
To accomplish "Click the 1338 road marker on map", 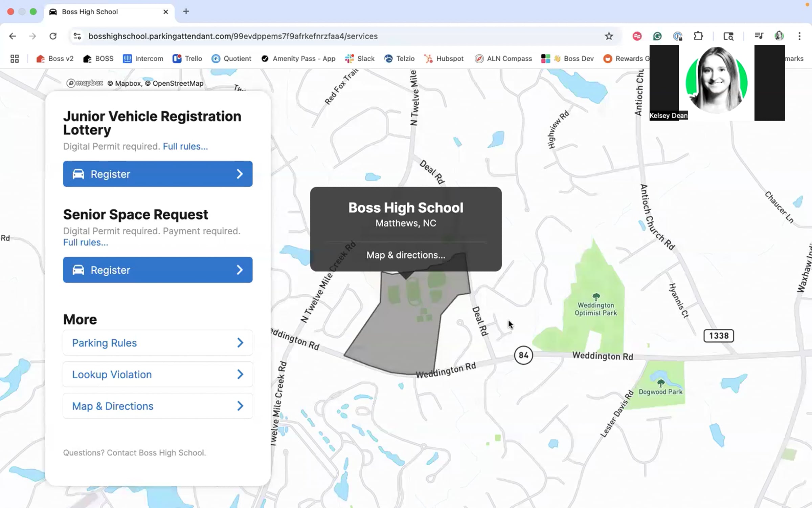I will 719,336.
